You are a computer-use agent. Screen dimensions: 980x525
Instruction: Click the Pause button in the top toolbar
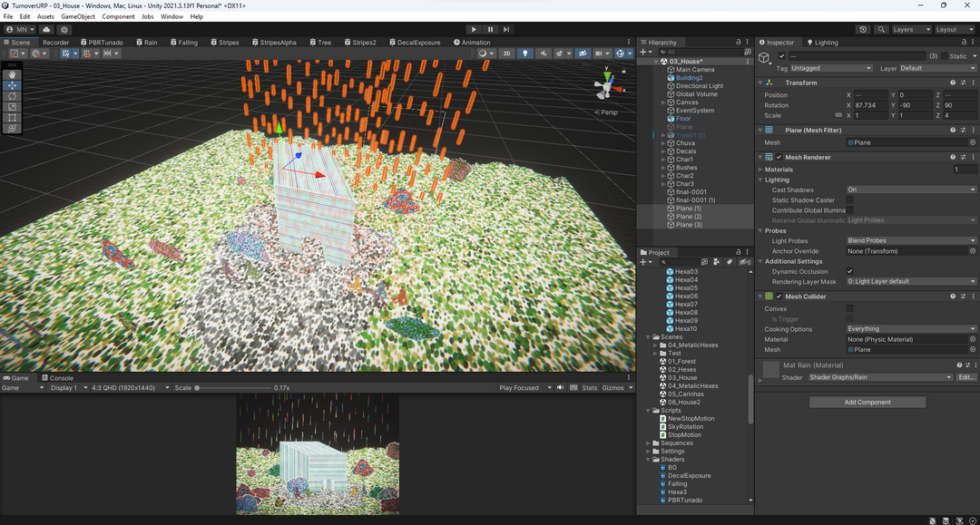[x=491, y=29]
